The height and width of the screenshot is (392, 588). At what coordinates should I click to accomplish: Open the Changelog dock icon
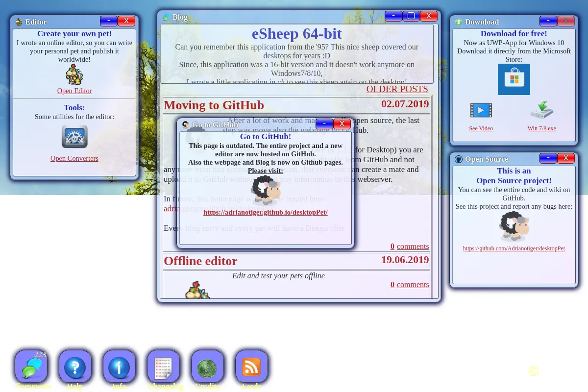coord(163,367)
